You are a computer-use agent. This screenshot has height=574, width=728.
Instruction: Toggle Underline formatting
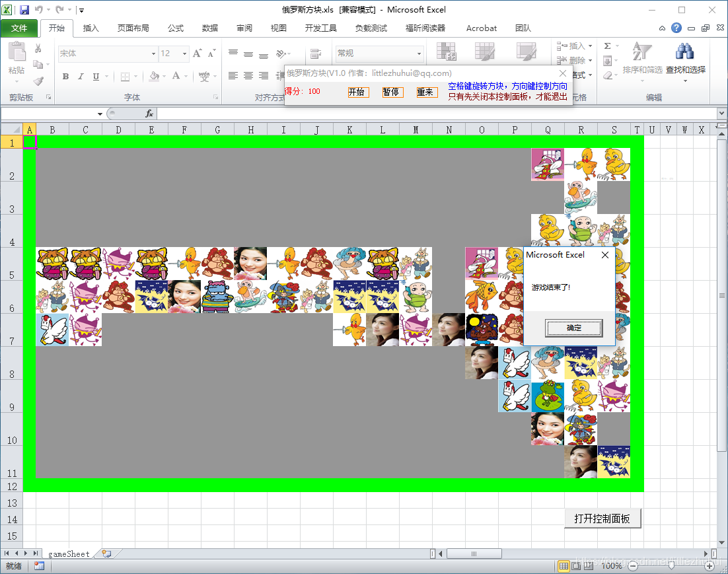pyautogui.click(x=96, y=77)
